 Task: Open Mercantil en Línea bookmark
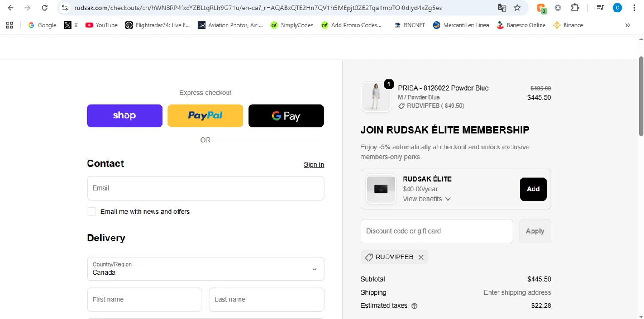tap(461, 25)
